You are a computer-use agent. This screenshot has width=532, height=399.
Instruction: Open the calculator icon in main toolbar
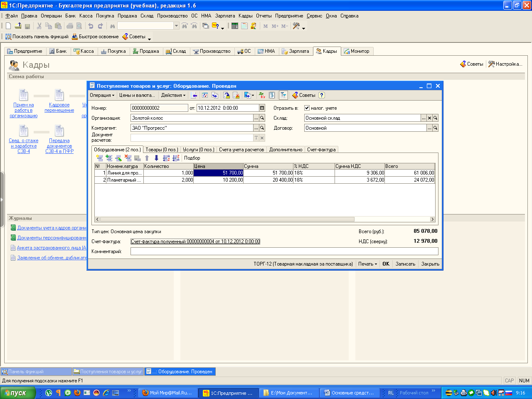pos(235,26)
